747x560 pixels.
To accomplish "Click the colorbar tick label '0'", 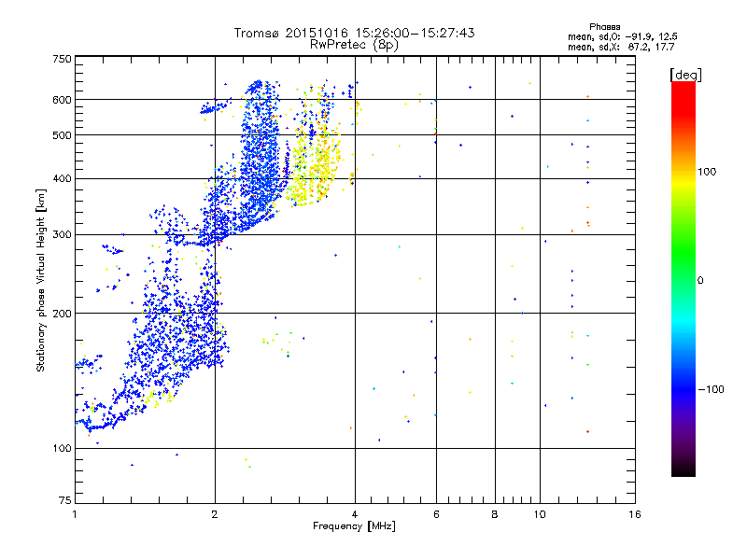I will click(700, 281).
